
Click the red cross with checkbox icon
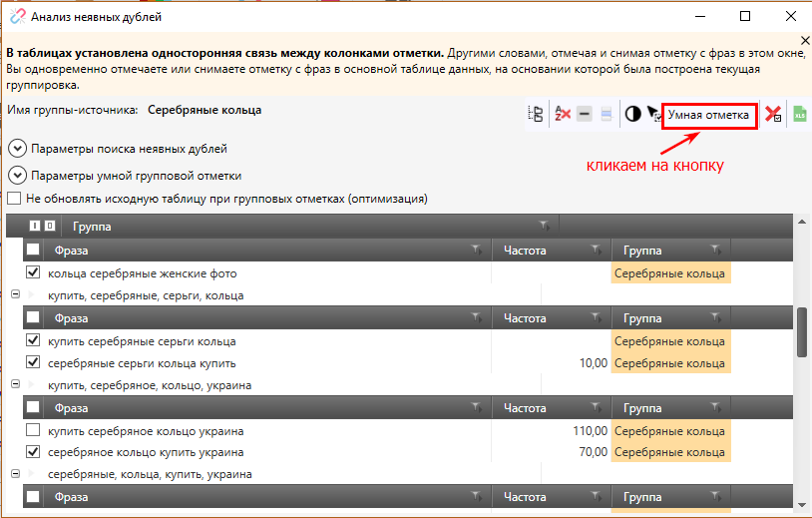pos(774,114)
